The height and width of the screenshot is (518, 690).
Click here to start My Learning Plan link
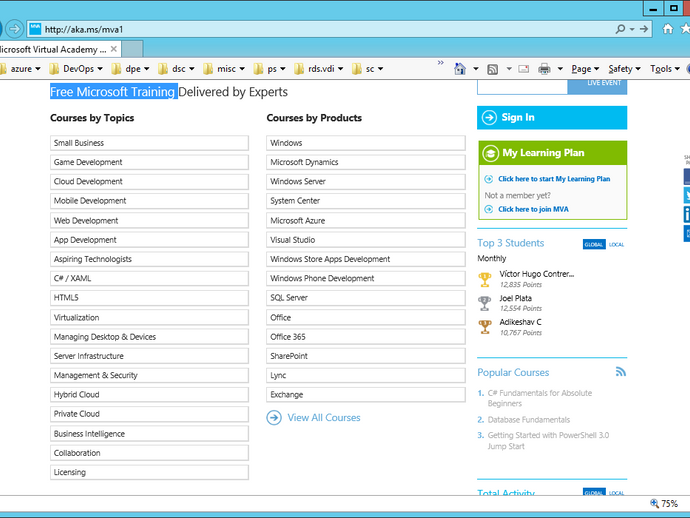click(x=554, y=179)
